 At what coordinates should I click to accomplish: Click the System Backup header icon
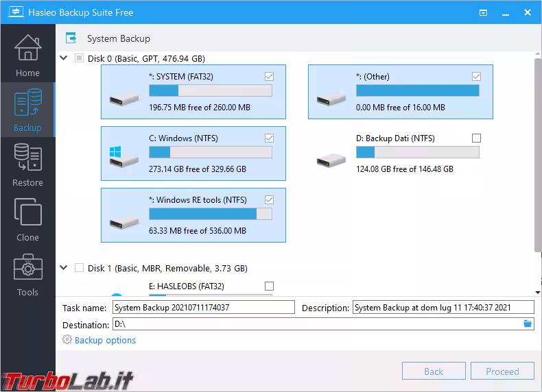(71, 38)
